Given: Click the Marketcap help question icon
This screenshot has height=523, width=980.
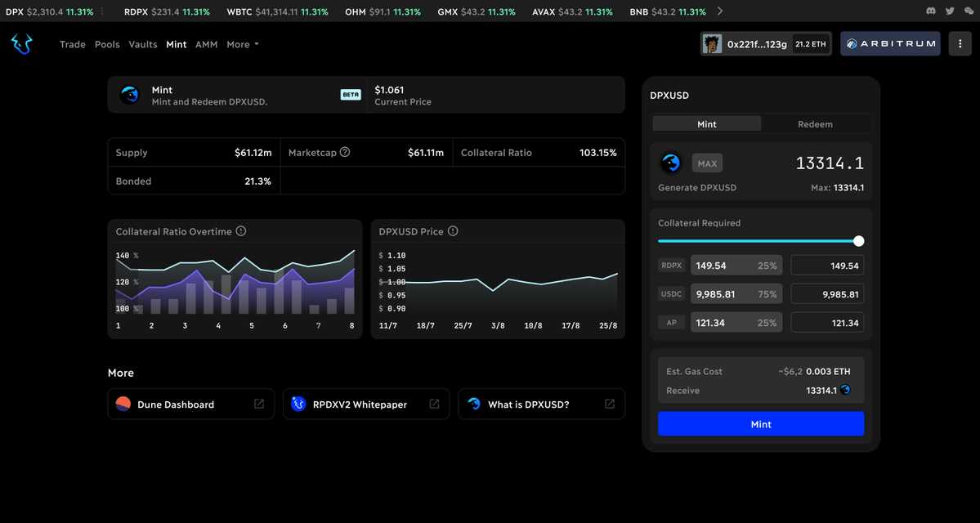Looking at the screenshot, I should click(345, 152).
